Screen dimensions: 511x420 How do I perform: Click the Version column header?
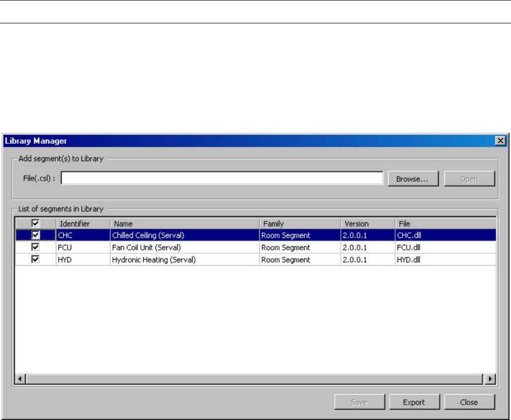click(x=367, y=224)
